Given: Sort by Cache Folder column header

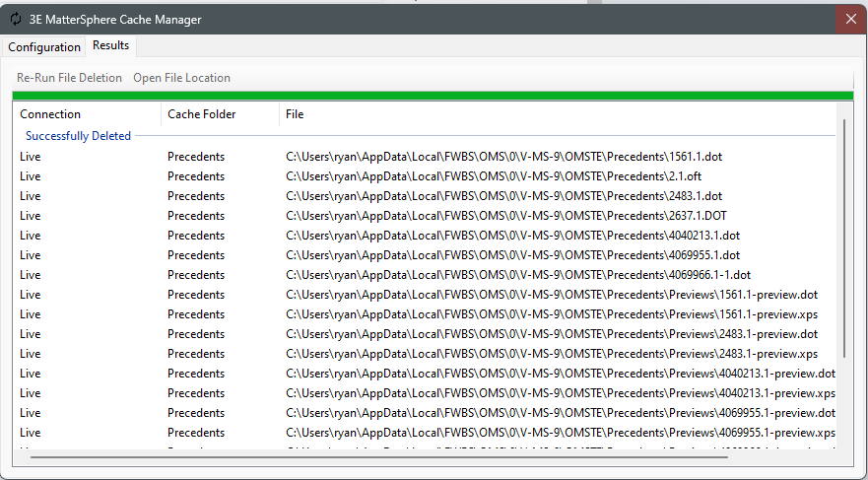Looking at the screenshot, I should 221,114.
